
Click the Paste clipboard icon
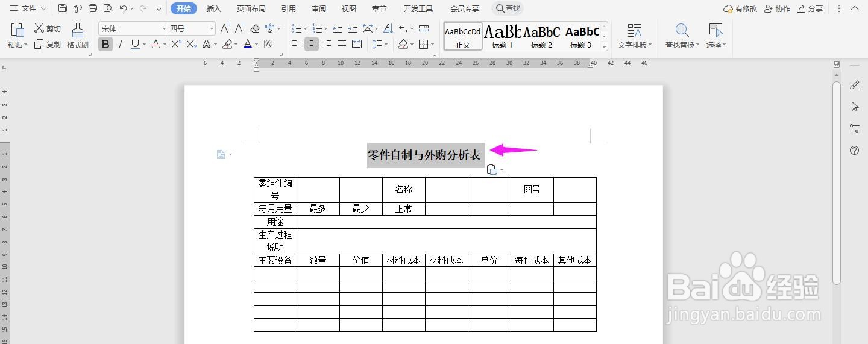(x=17, y=30)
